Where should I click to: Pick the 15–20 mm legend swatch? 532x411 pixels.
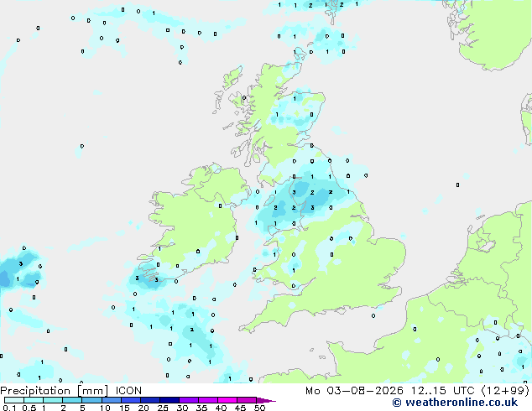pyautogui.click(x=130, y=400)
